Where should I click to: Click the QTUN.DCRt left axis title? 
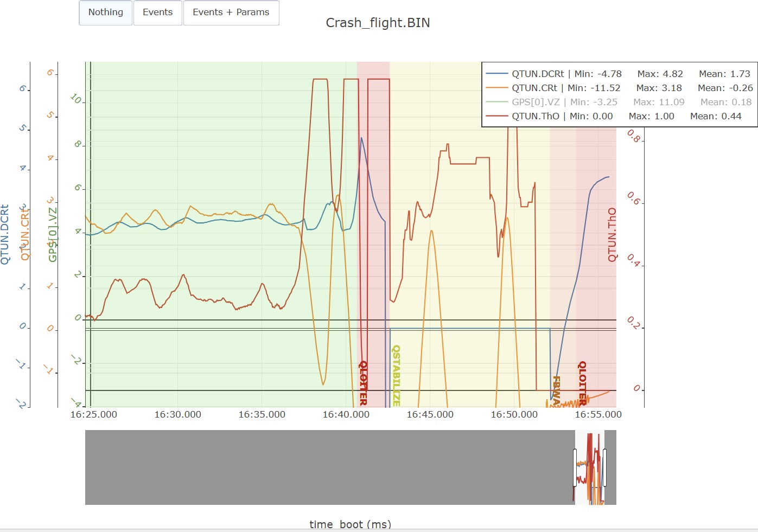[x=5, y=234]
